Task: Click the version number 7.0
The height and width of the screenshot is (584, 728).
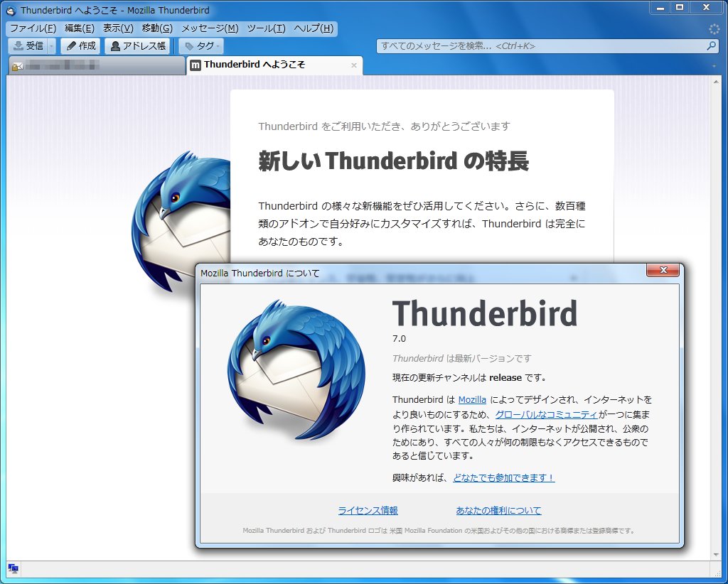Action: 399,339
